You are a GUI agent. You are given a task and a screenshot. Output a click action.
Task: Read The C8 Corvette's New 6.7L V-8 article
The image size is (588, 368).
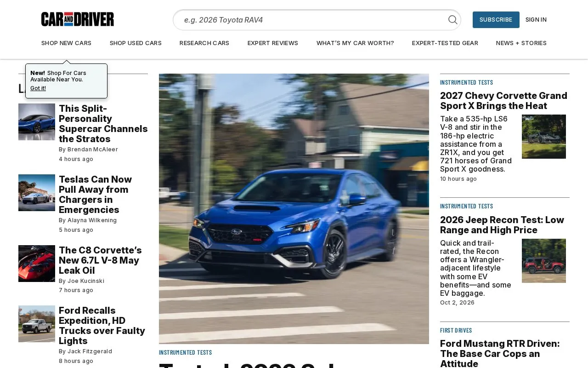click(x=100, y=260)
